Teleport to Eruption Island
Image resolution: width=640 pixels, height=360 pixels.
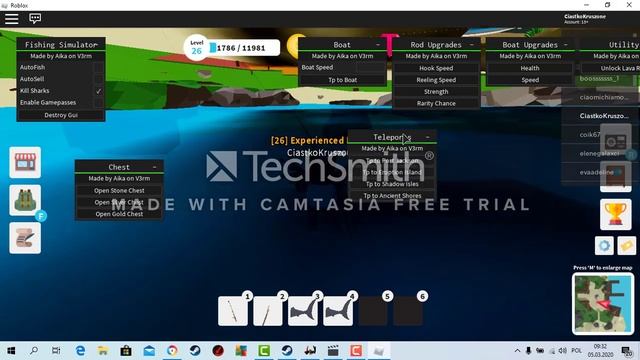click(x=392, y=172)
